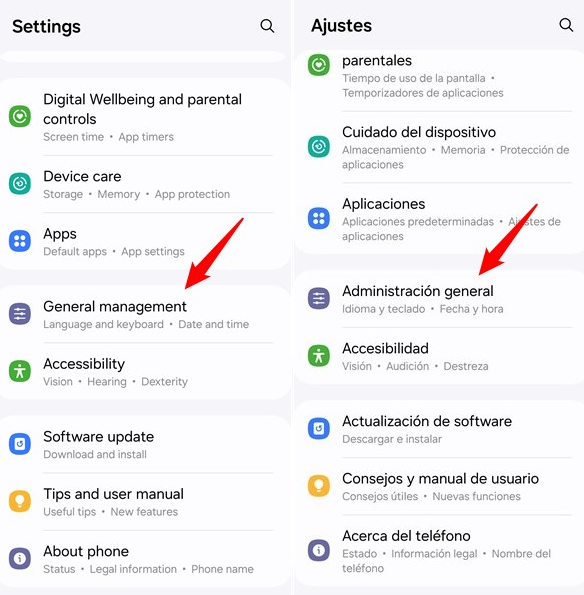584x595 pixels.
Task: Tap the Digital Wellbeing green heart icon
Action: click(20, 116)
